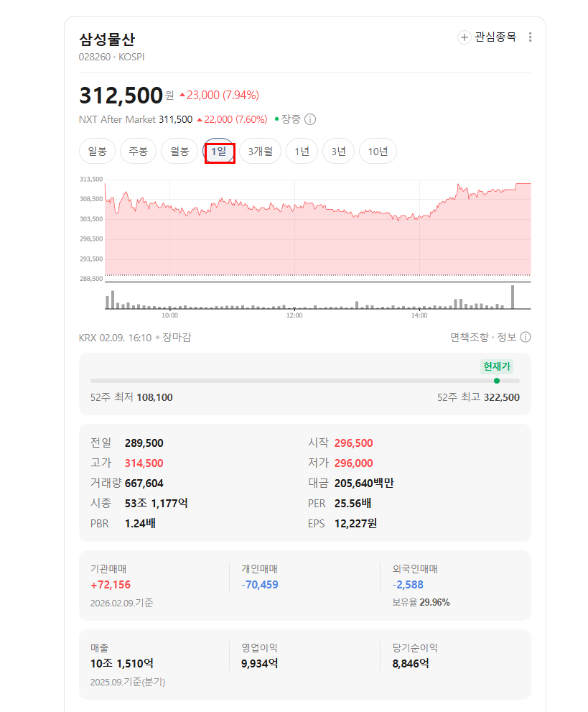Click the after-market change 22,000 (7.60%)

[x=232, y=119]
